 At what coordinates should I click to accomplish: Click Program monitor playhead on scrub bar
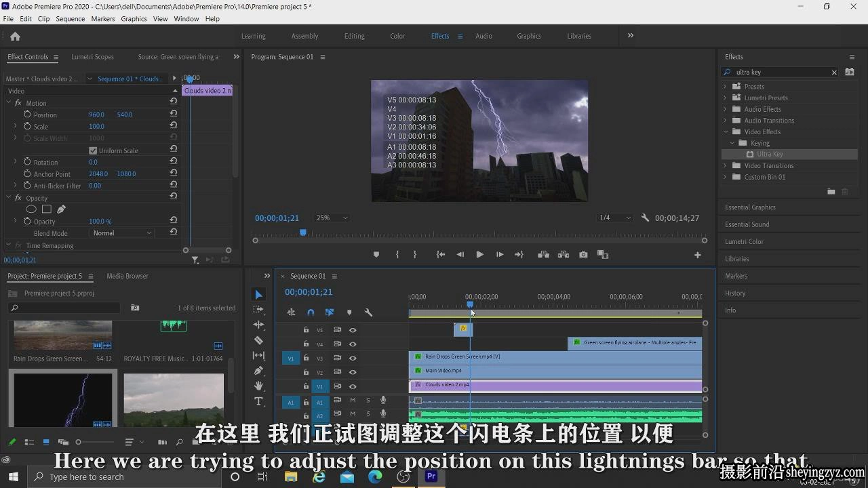[x=303, y=233]
